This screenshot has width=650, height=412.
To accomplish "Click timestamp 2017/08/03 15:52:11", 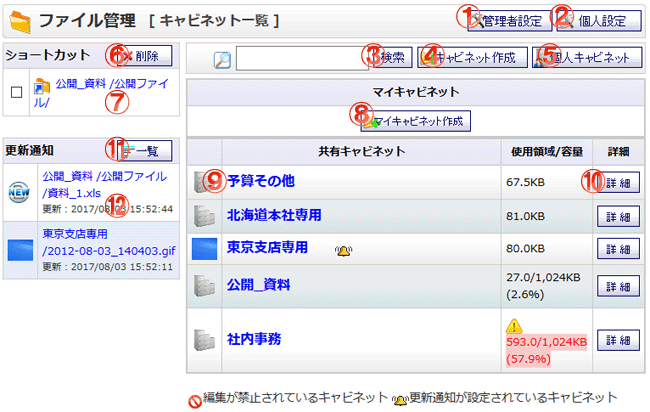I will 122,267.
